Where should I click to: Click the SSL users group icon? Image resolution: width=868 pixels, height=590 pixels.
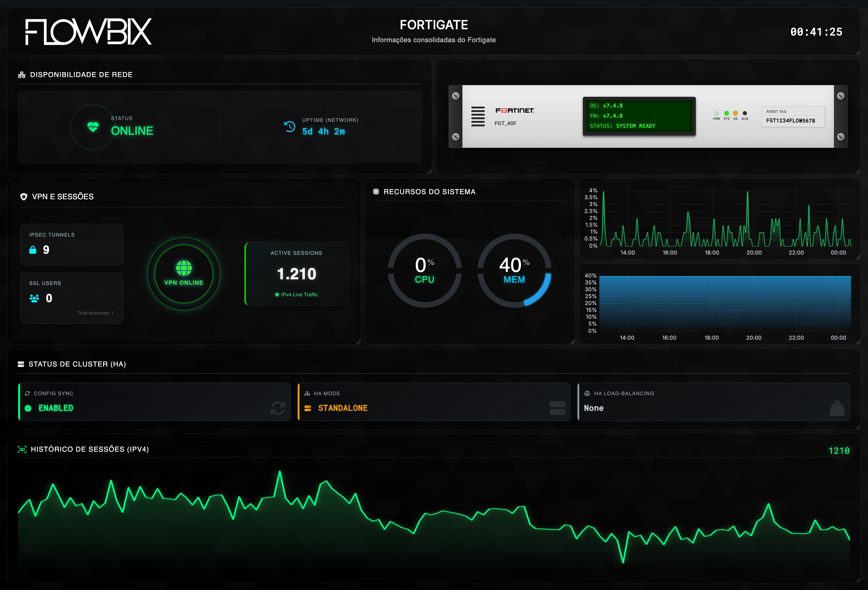point(34,298)
